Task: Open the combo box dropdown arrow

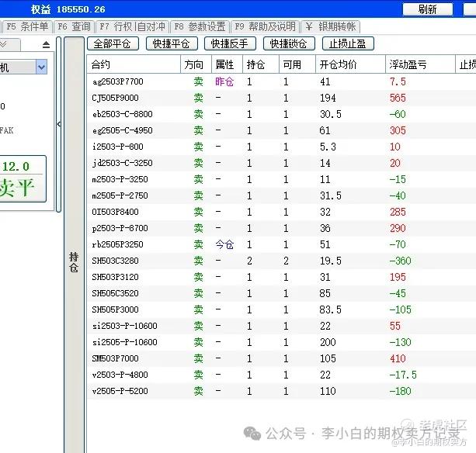Action: point(42,67)
